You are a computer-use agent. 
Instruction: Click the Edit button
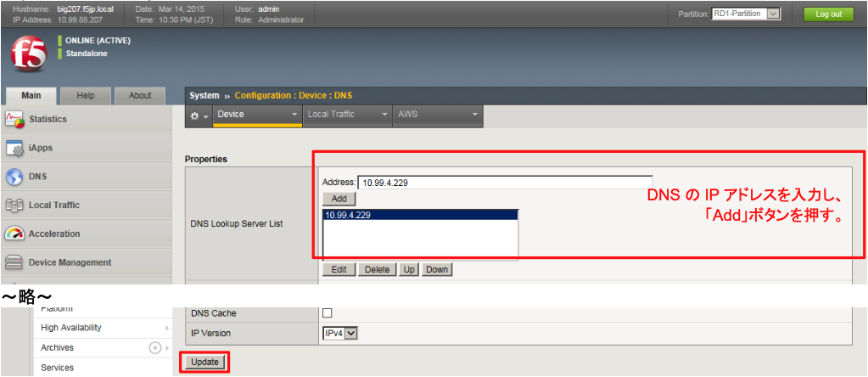pos(339,270)
